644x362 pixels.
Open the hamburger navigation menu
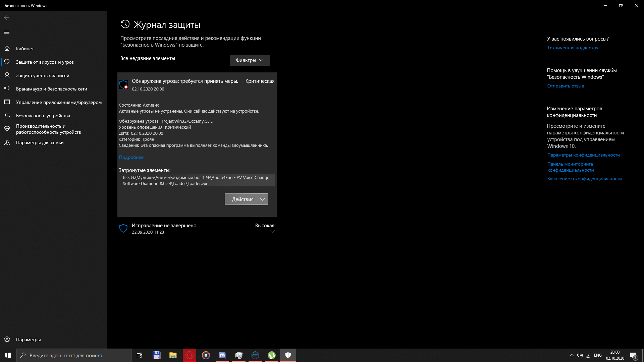[7, 32]
